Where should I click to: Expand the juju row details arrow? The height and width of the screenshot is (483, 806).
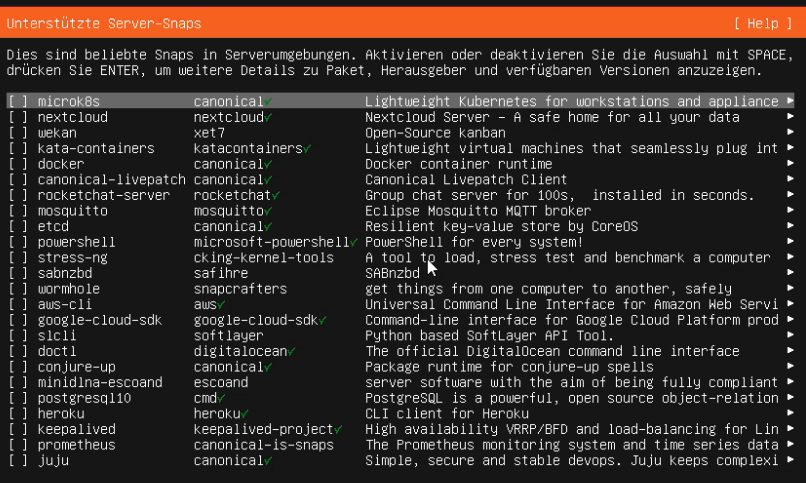tap(790, 459)
